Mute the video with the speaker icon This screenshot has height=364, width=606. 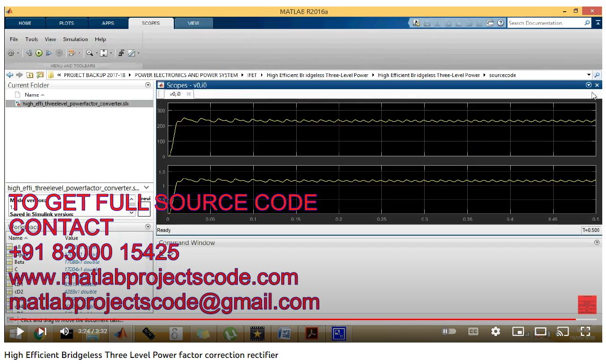click(65, 332)
